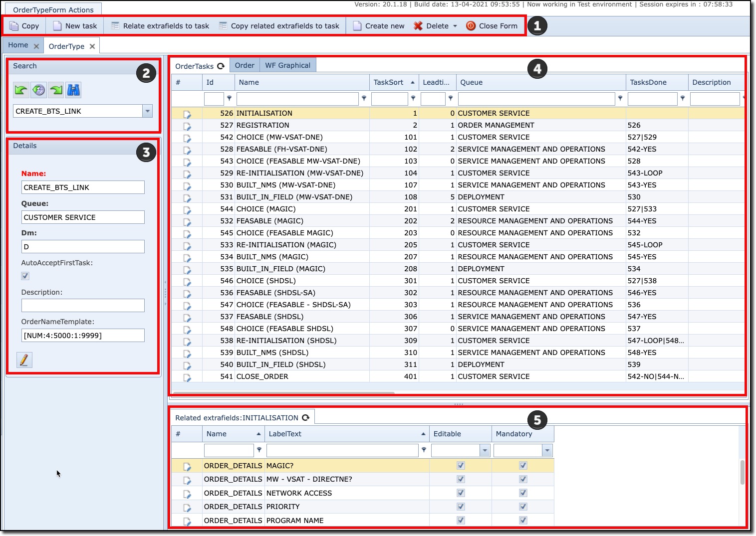The height and width of the screenshot is (536, 756).
Task: Open the CREATE_BTS_LINK search dropdown
Action: 147,111
